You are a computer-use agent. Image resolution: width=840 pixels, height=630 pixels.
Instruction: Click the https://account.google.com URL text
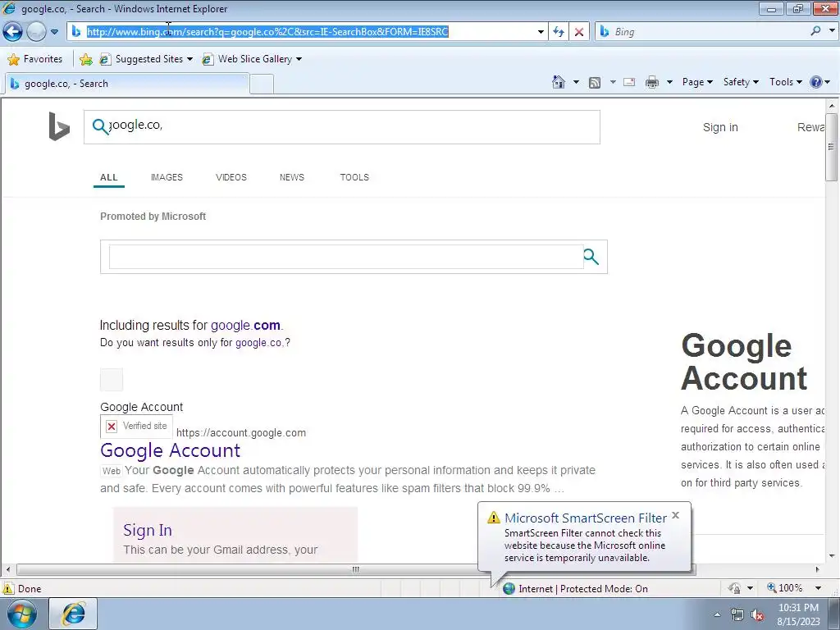click(241, 433)
